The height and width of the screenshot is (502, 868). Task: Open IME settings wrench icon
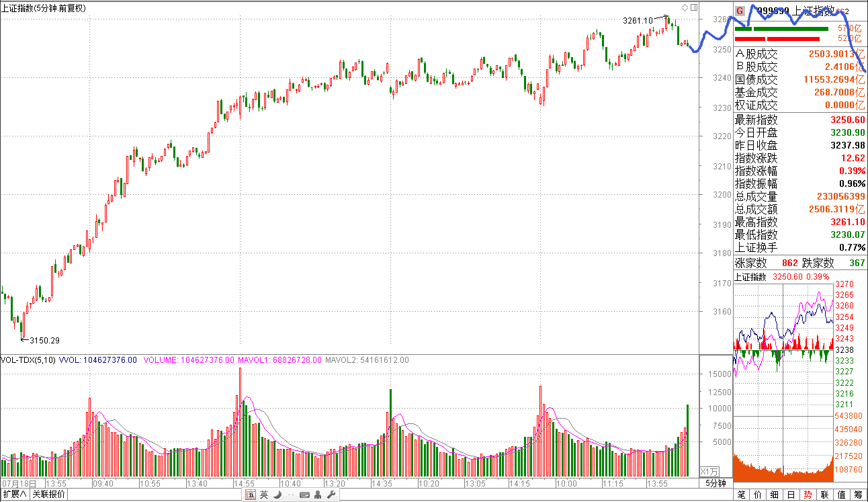[x=330, y=495]
